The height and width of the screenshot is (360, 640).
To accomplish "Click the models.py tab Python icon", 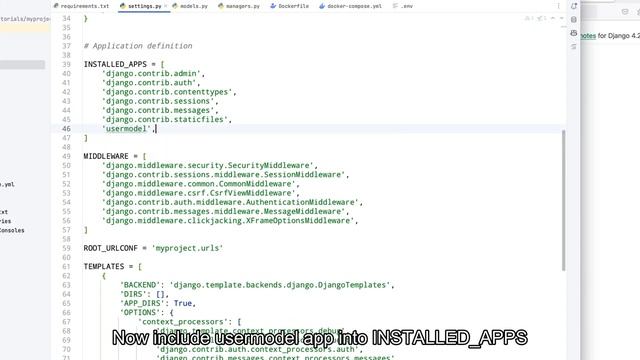I will pyautogui.click(x=175, y=6).
